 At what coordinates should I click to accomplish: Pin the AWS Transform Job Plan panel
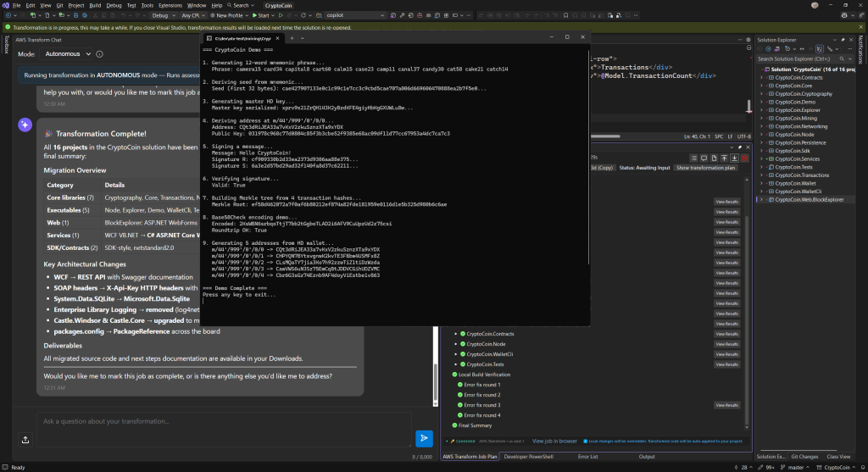[x=739, y=147]
